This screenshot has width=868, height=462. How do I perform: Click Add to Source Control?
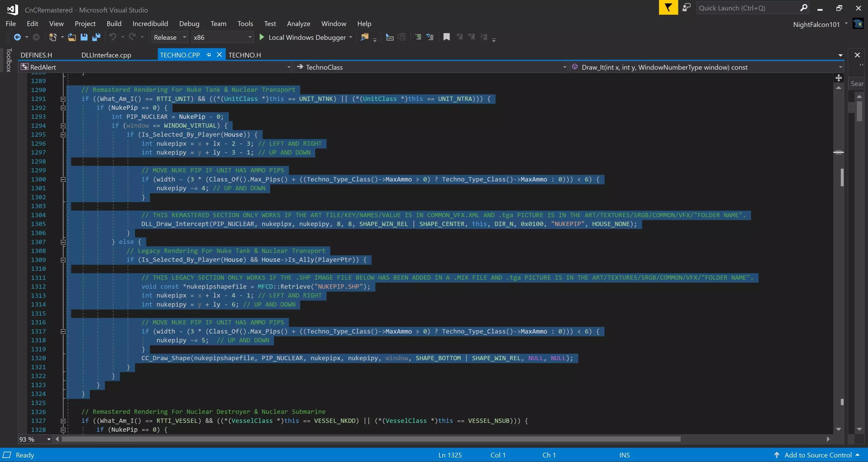click(x=818, y=455)
